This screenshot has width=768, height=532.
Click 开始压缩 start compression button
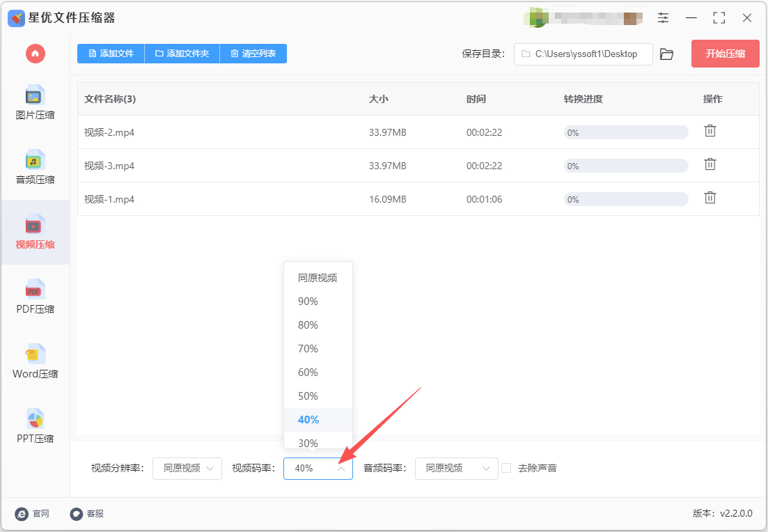tap(725, 54)
